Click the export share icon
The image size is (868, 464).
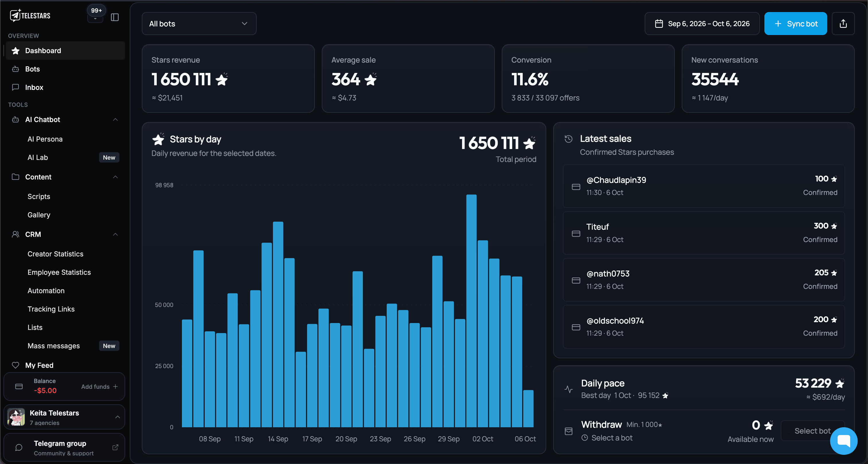coord(843,24)
